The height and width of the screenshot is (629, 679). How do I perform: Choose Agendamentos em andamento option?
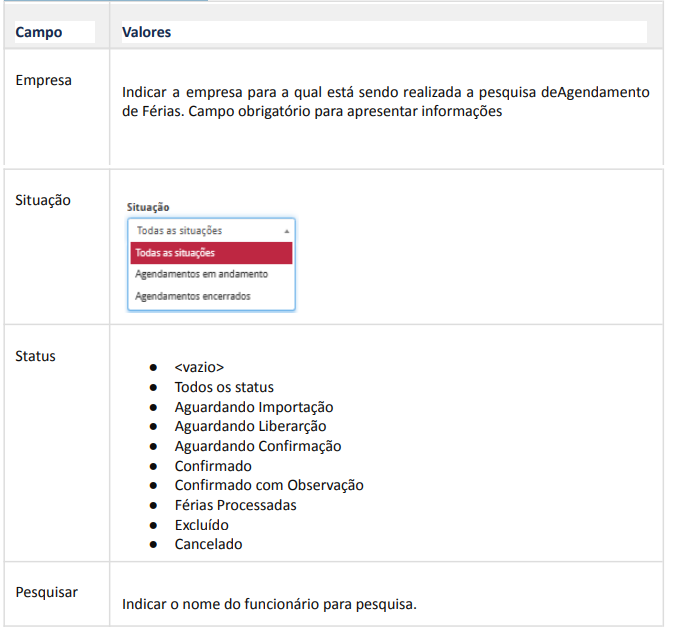click(x=201, y=274)
